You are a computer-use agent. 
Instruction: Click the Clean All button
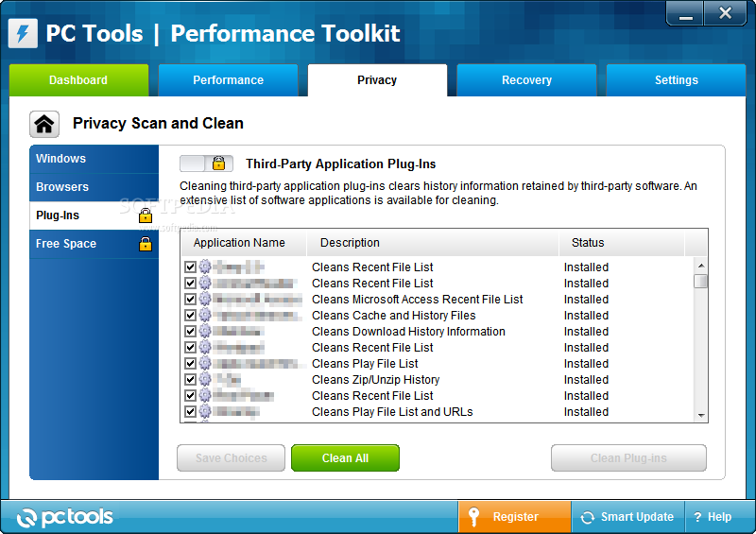click(x=345, y=457)
